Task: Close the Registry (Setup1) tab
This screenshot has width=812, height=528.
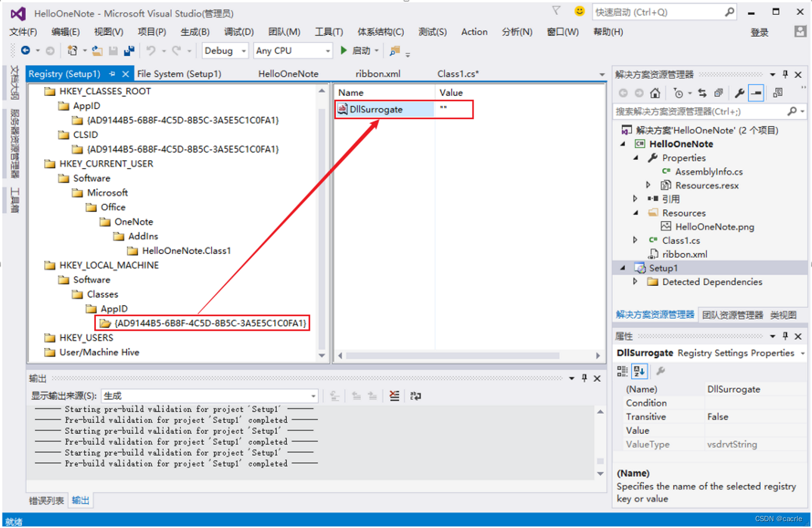Action: click(125, 73)
